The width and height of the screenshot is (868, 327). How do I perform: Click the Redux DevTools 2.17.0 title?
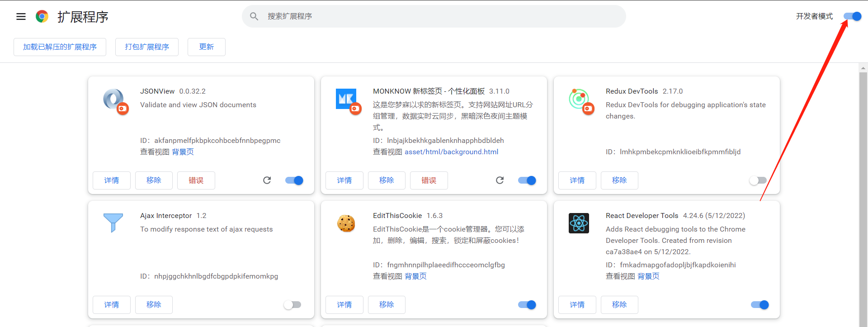click(644, 91)
